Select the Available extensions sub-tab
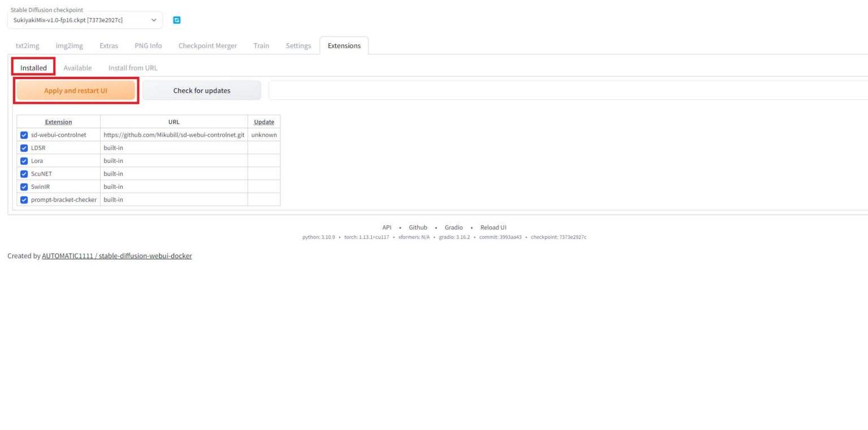The height and width of the screenshot is (430, 868). [77, 68]
